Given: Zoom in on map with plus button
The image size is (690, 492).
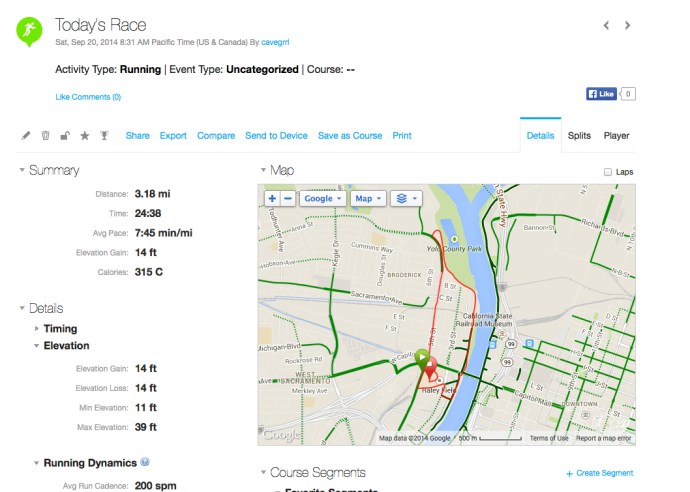Looking at the screenshot, I should point(272,199).
